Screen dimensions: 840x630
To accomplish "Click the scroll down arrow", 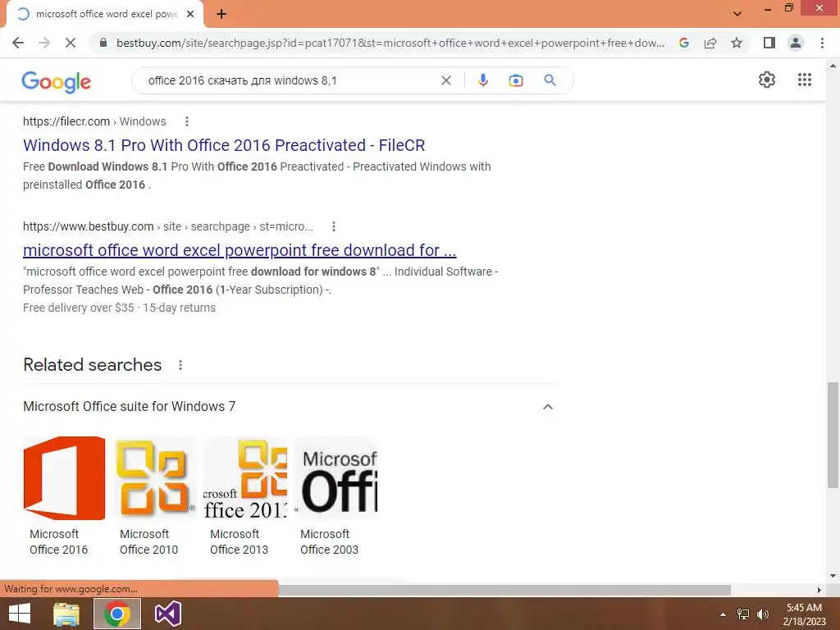I will [833, 576].
